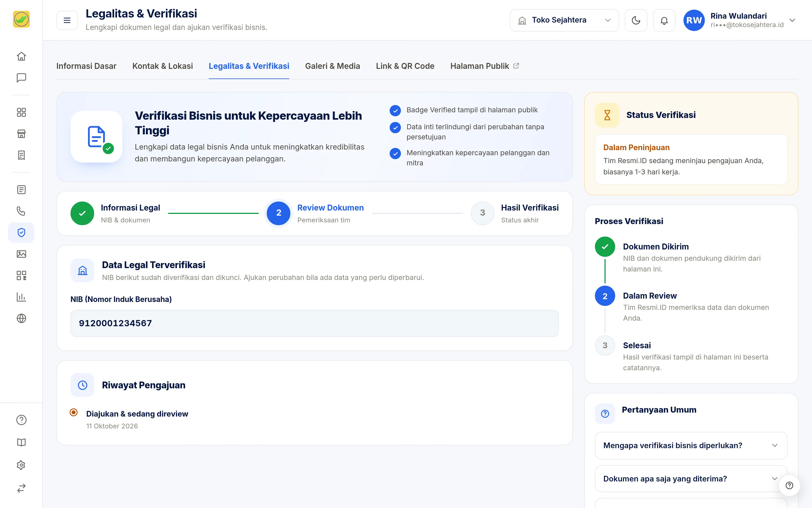Open the book guide sidebar icon
812x508 pixels.
pyautogui.click(x=21, y=443)
